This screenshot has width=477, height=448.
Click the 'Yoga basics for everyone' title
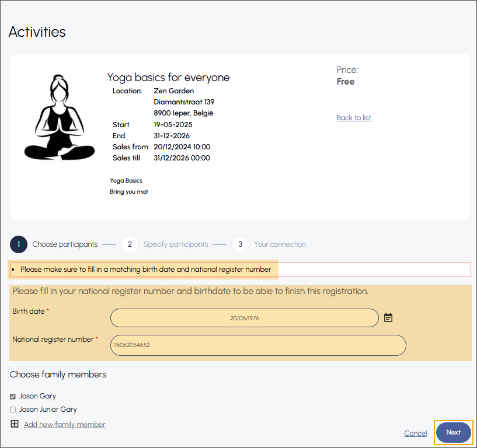click(168, 78)
